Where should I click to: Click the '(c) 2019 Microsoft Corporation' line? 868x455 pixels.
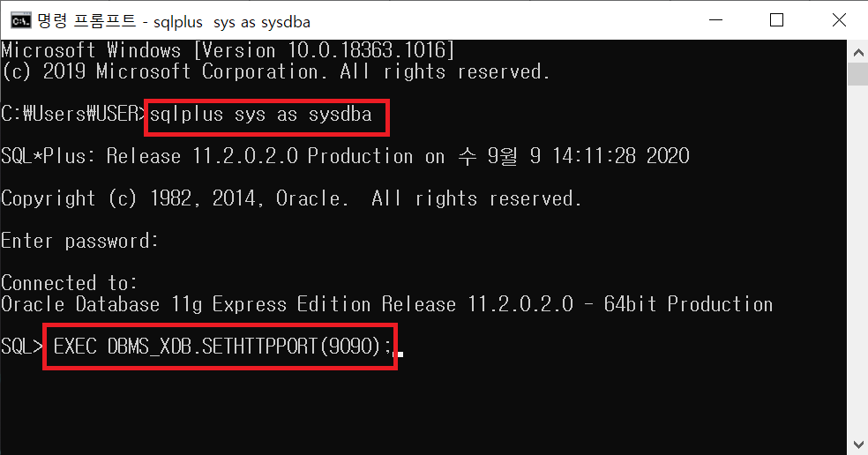[x=276, y=71]
